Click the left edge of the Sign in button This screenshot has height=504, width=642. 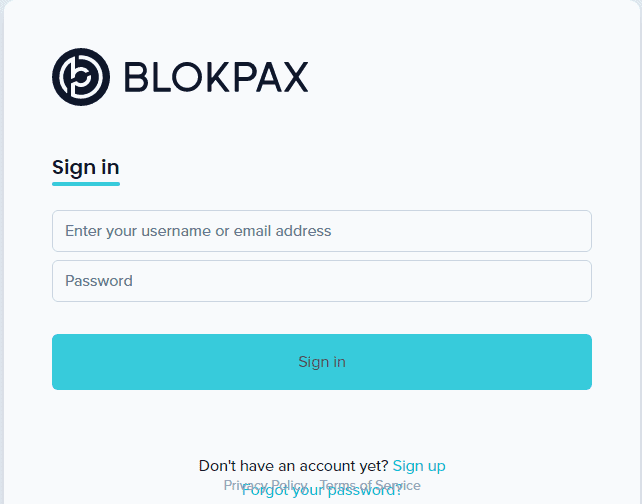tap(60, 362)
